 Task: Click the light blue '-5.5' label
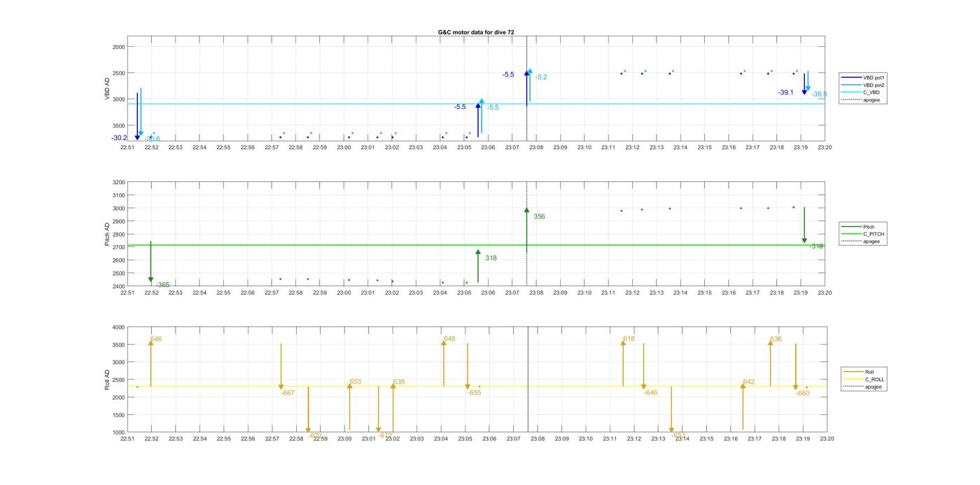(x=493, y=107)
